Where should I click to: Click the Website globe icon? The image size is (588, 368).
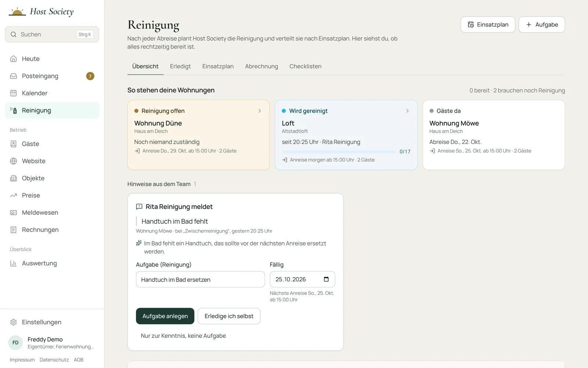click(14, 161)
